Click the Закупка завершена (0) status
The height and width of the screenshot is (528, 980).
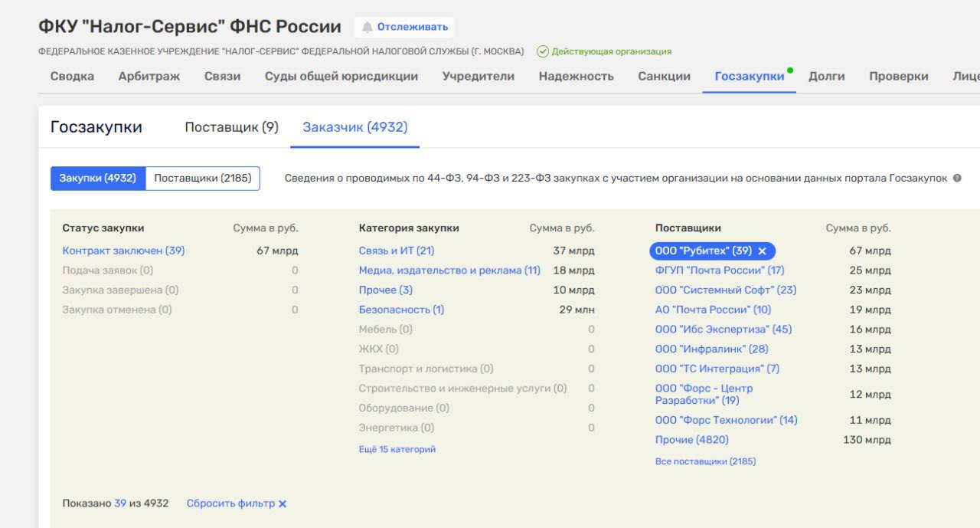[120, 290]
